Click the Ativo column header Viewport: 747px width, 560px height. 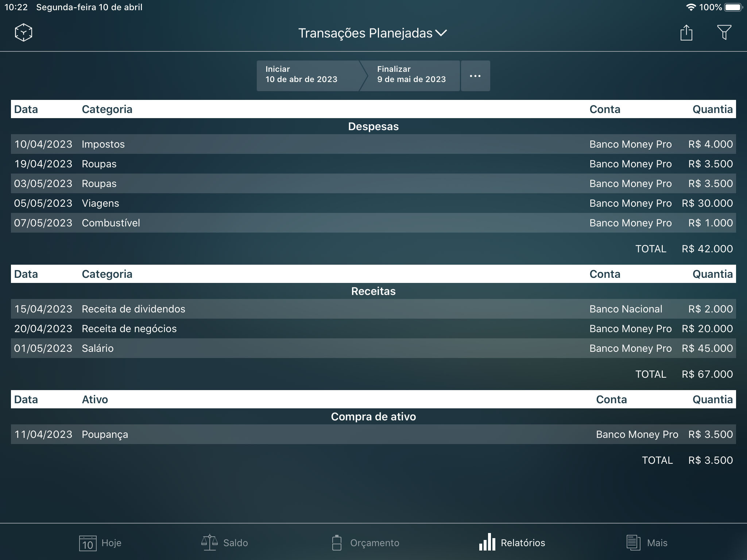[x=95, y=399]
